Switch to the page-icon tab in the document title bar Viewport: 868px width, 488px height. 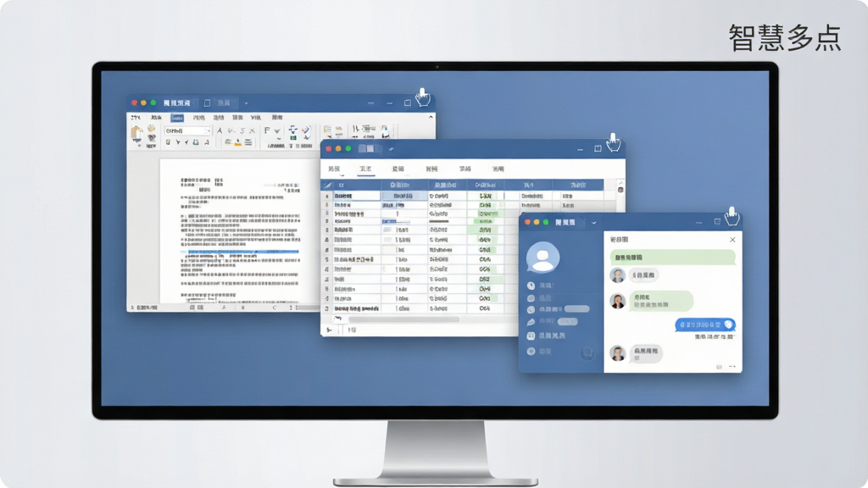[x=219, y=103]
